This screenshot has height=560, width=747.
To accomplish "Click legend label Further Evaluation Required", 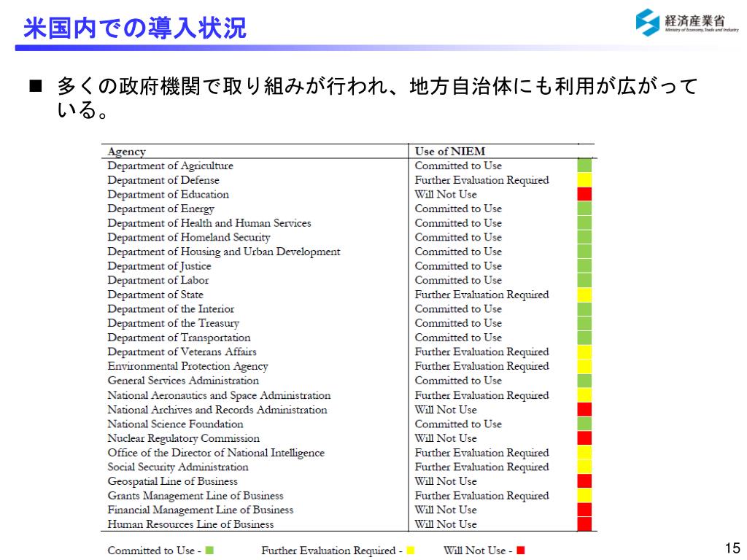I will pyautogui.click(x=328, y=551).
